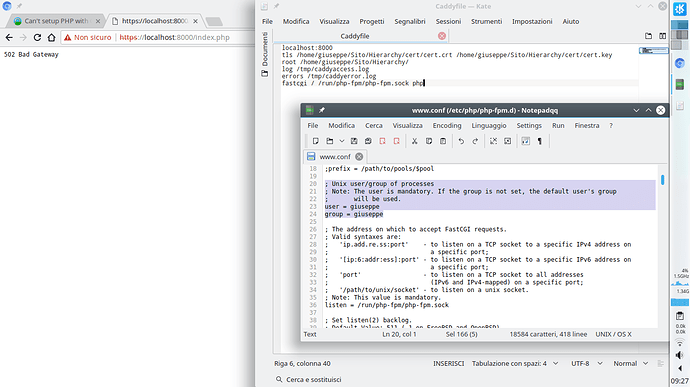
Task: Toggle word wrap button in Notepadqq toolbar
Action: click(525, 141)
